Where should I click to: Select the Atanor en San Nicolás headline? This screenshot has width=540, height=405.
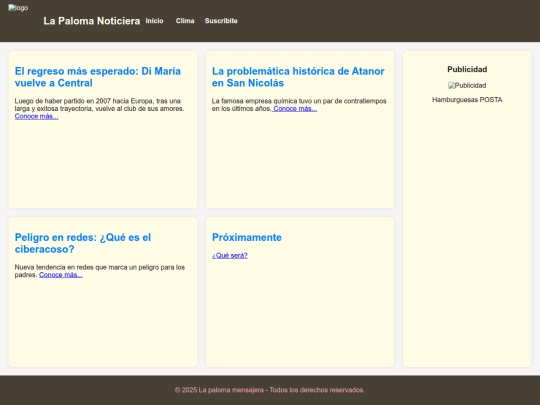pyautogui.click(x=298, y=77)
